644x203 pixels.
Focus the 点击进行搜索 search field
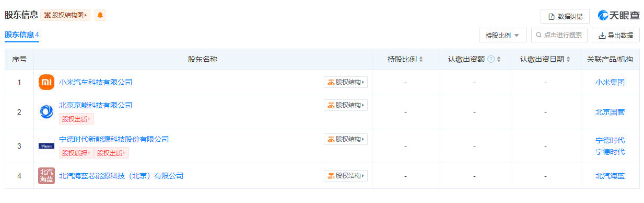[559, 35]
